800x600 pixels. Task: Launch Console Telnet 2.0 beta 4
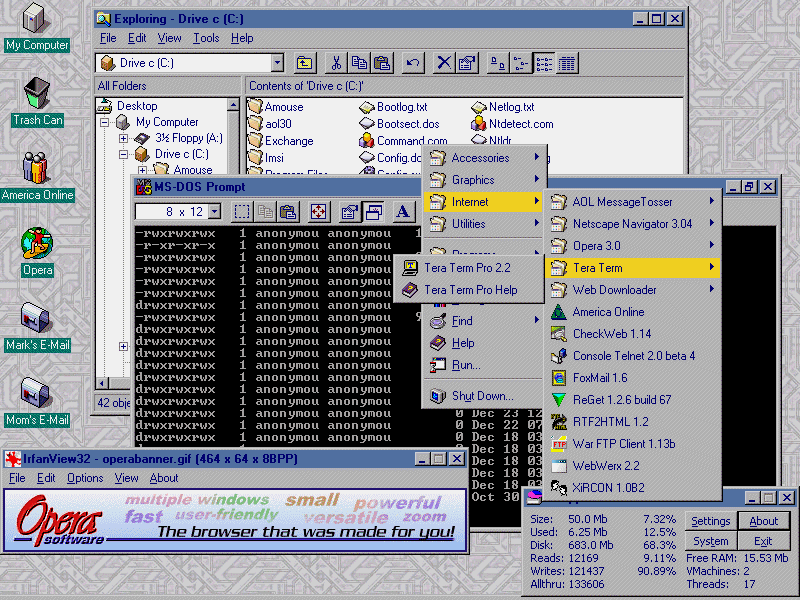click(633, 356)
